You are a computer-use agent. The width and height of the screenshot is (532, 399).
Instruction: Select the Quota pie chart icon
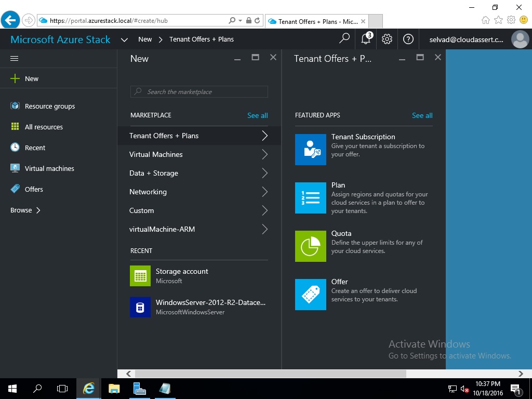coord(311,246)
